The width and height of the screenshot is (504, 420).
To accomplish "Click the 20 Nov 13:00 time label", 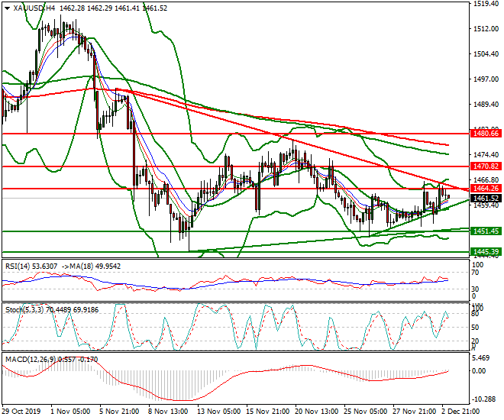I will [317, 412].
